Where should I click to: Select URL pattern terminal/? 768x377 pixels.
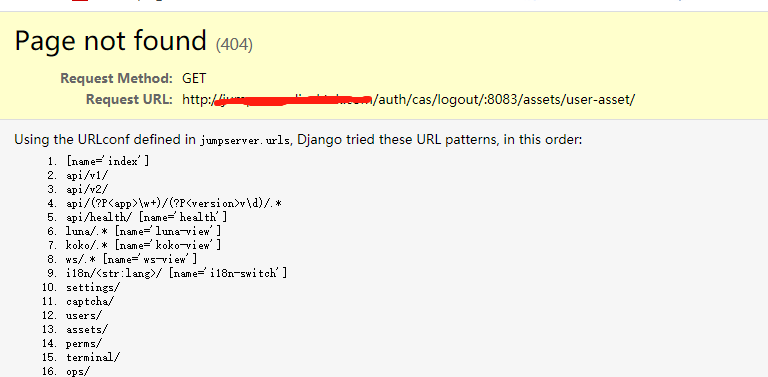(x=93, y=357)
